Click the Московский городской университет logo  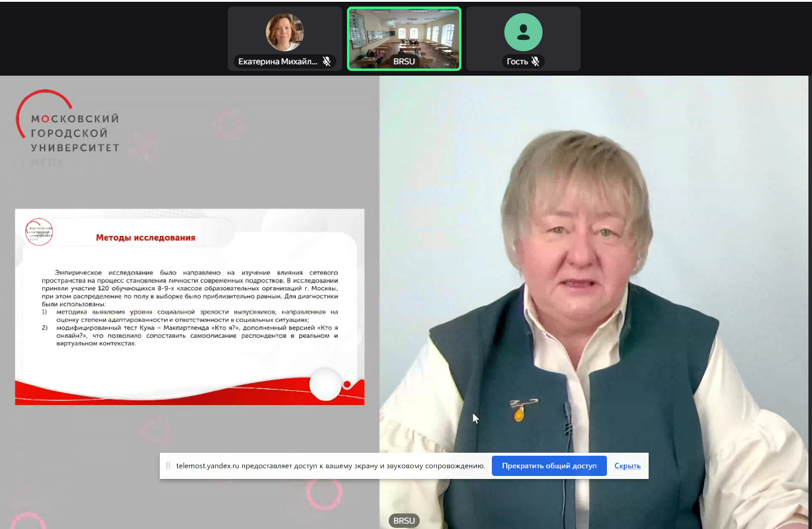point(67,128)
